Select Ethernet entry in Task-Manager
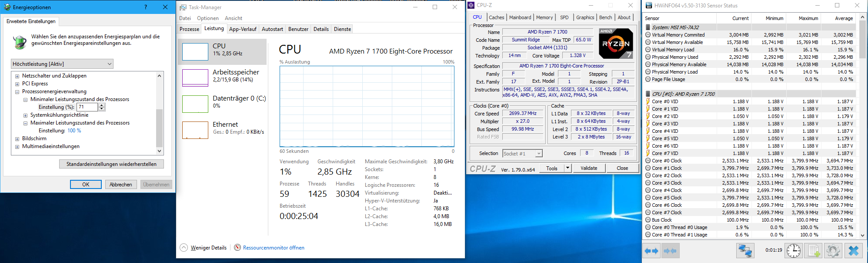Screen dimensions: 868x263 (x=222, y=130)
